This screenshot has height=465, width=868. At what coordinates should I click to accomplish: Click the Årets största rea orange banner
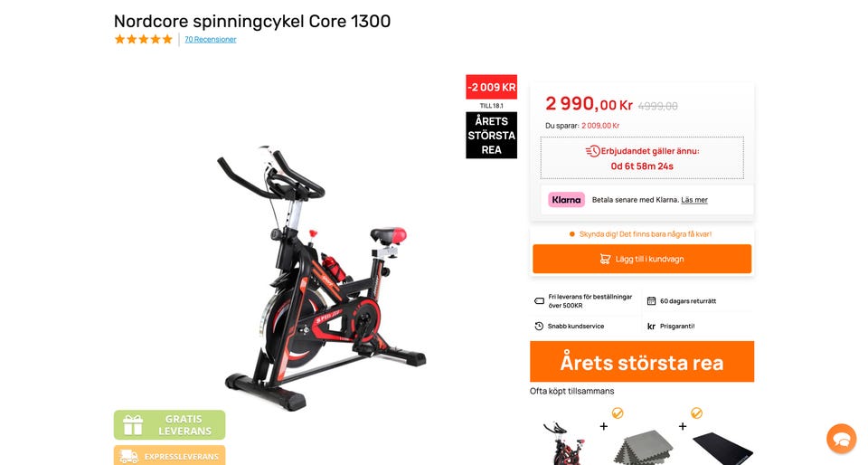click(x=642, y=362)
